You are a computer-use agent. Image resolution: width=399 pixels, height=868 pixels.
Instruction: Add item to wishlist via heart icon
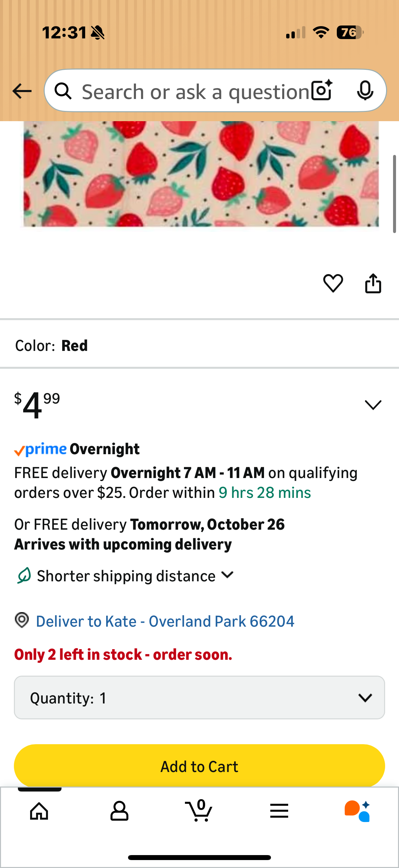pyautogui.click(x=333, y=283)
